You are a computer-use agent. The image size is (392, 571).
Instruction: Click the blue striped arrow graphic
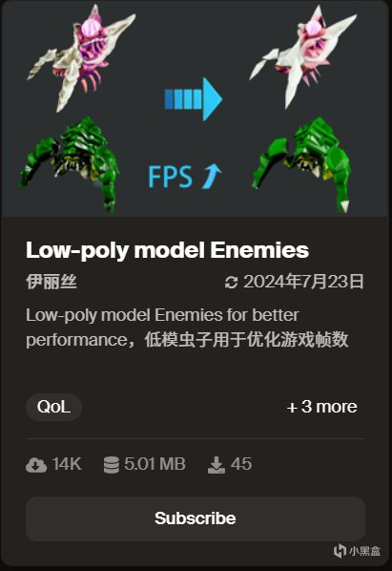point(194,98)
